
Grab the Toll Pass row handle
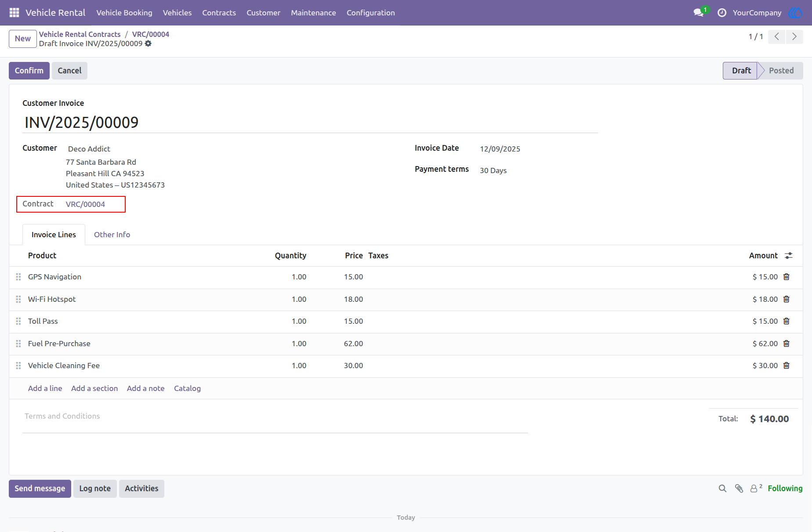(18, 321)
